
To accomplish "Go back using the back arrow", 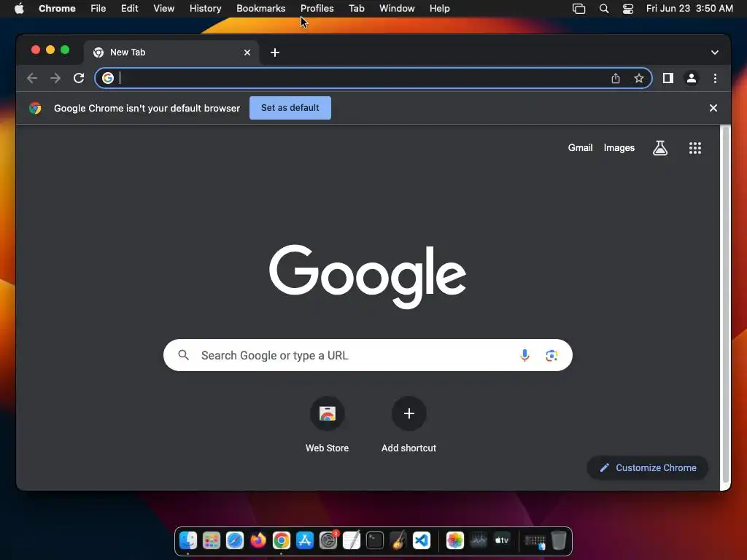I will (32, 78).
